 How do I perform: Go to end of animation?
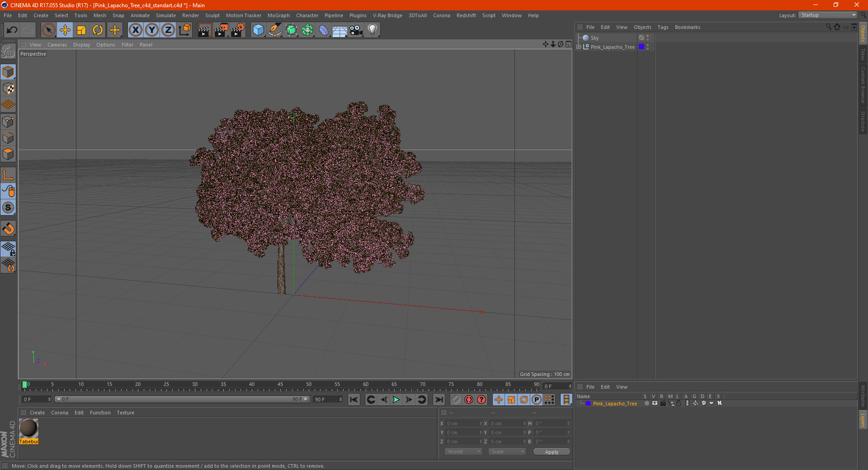point(439,399)
